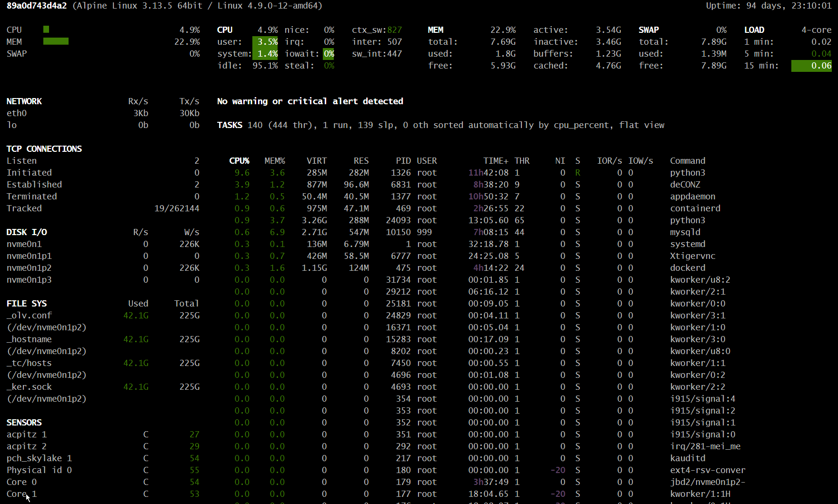This screenshot has height=504, width=838.
Task: Select the systemd process row
Action: (x=470, y=244)
